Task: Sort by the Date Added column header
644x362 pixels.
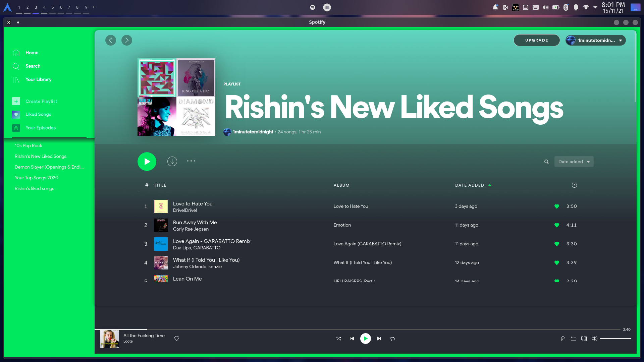Action: (x=470, y=185)
